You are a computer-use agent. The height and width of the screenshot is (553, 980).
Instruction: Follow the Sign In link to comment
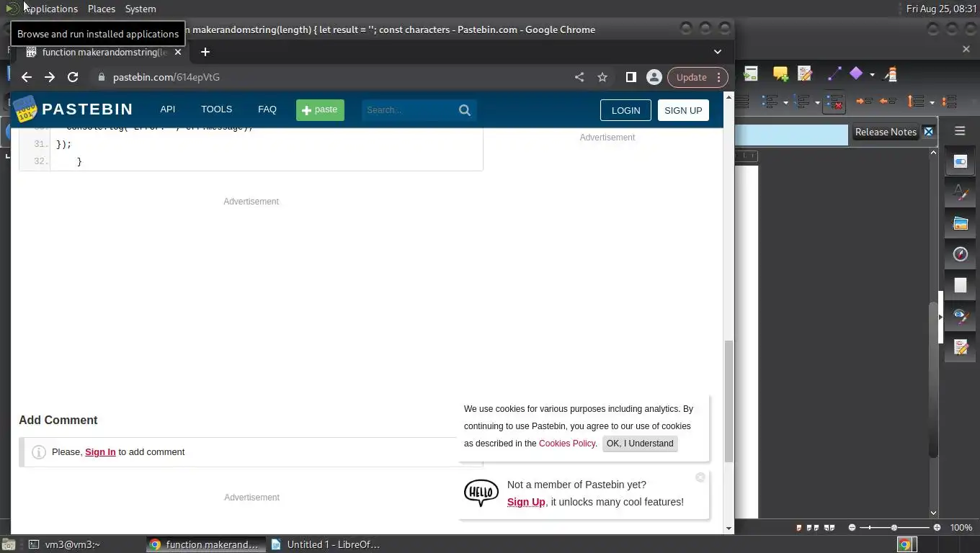pos(100,452)
